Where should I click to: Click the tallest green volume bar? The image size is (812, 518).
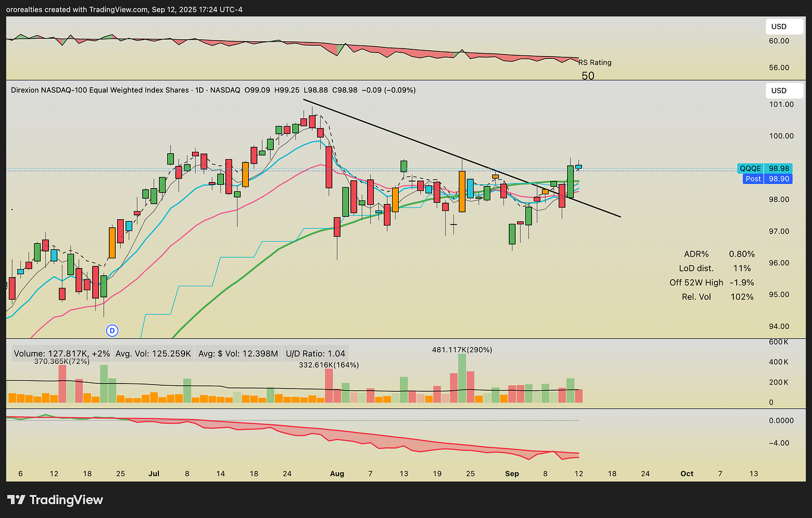click(462, 378)
